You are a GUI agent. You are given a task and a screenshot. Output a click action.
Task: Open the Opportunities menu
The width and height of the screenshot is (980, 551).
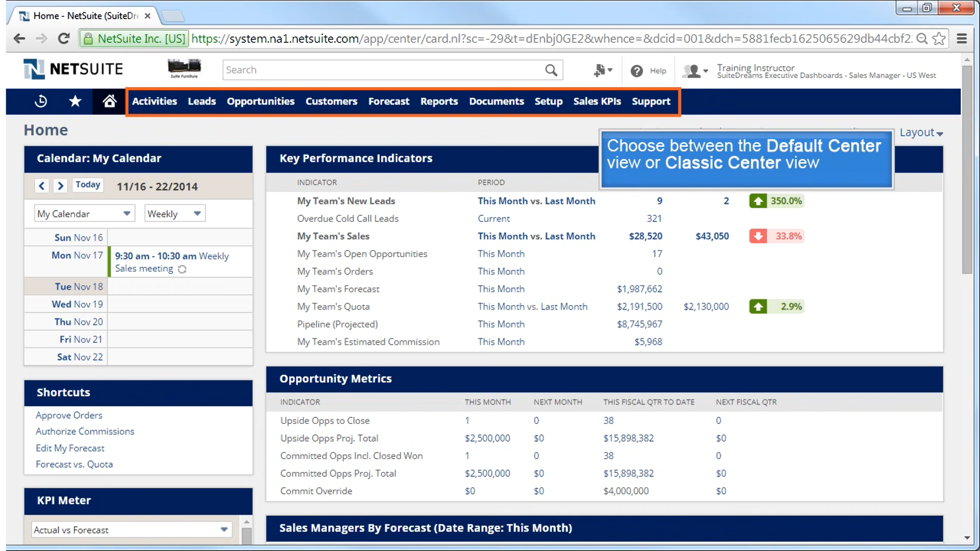click(x=261, y=102)
